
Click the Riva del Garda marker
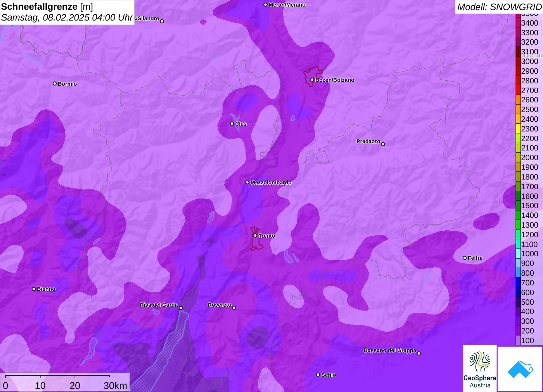(x=181, y=308)
